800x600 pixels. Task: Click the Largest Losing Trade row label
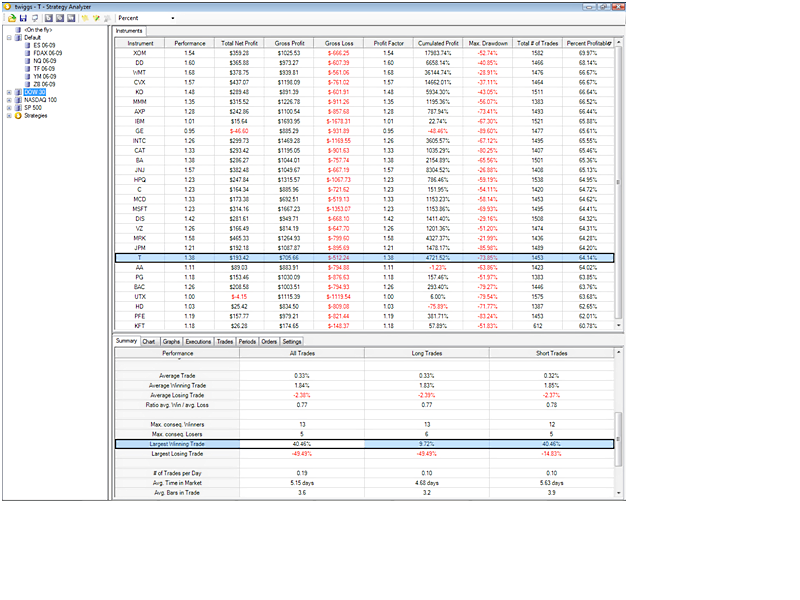(x=177, y=454)
